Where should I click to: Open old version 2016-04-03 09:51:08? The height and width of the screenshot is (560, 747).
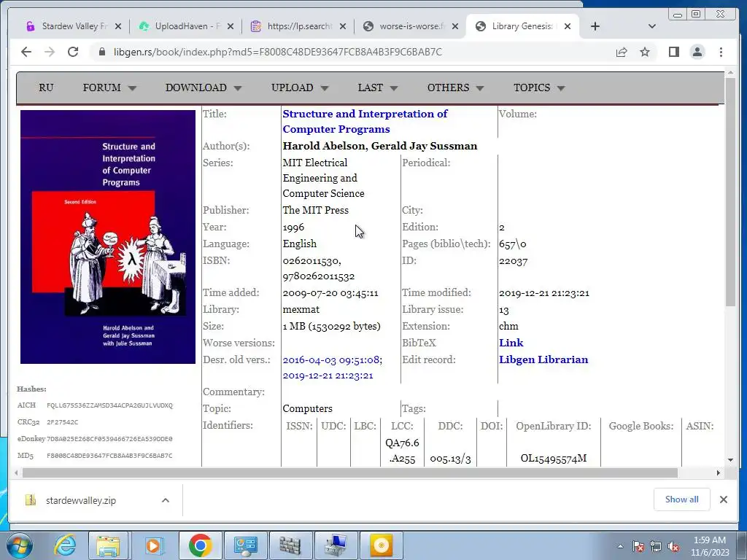pyautogui.click(x=333, y=360)
